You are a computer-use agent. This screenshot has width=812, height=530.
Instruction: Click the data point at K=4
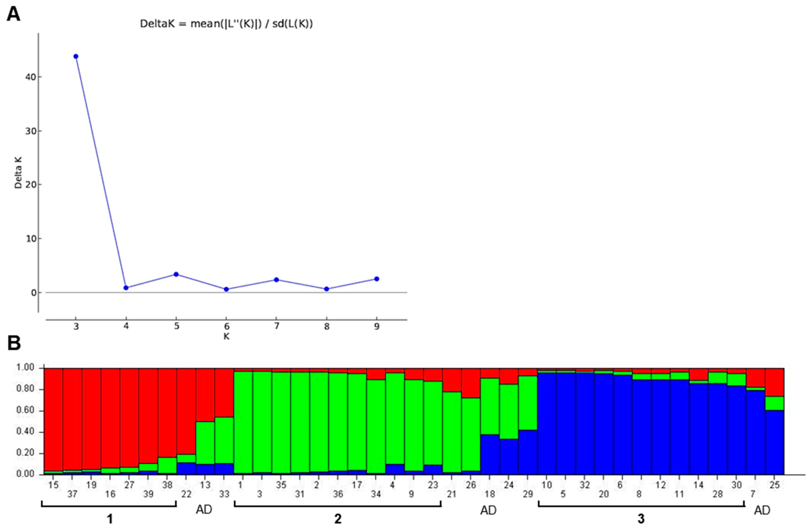click(x=126, y=288)
